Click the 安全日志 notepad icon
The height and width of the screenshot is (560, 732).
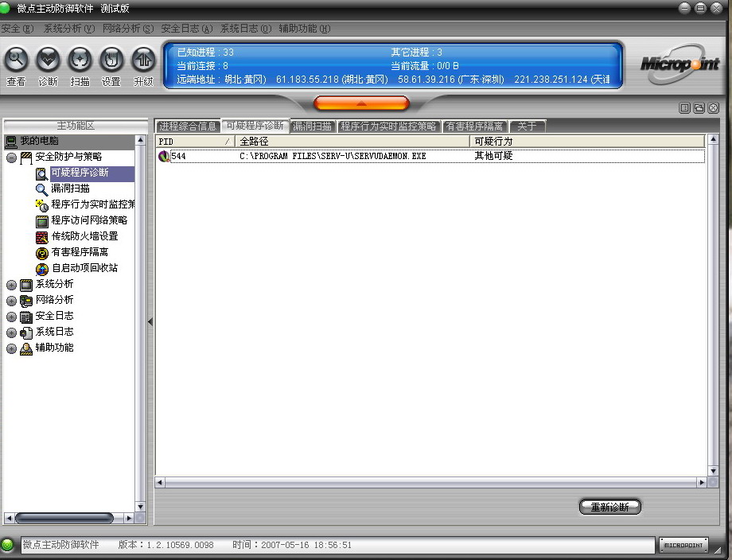coord(26,317)
